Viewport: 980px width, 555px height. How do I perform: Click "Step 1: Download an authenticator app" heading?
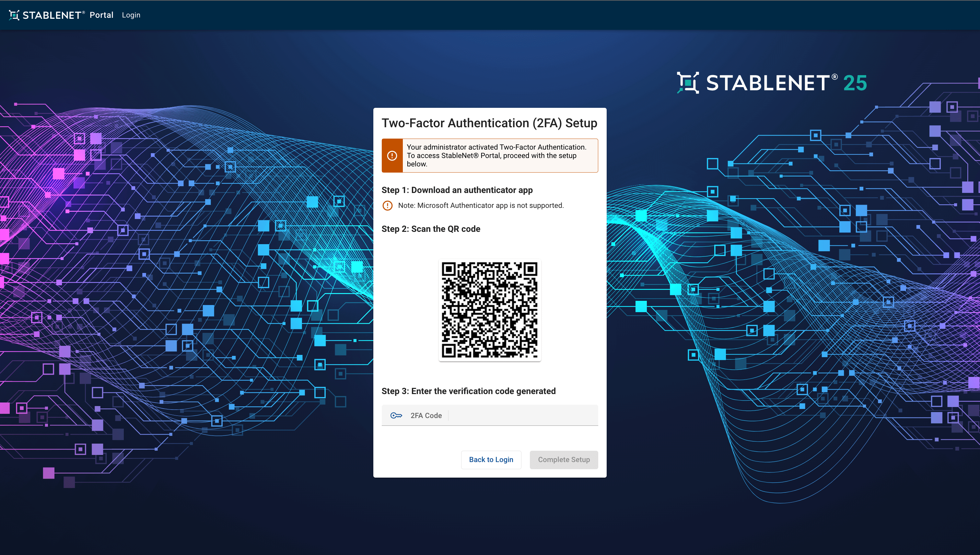(457, 190)
